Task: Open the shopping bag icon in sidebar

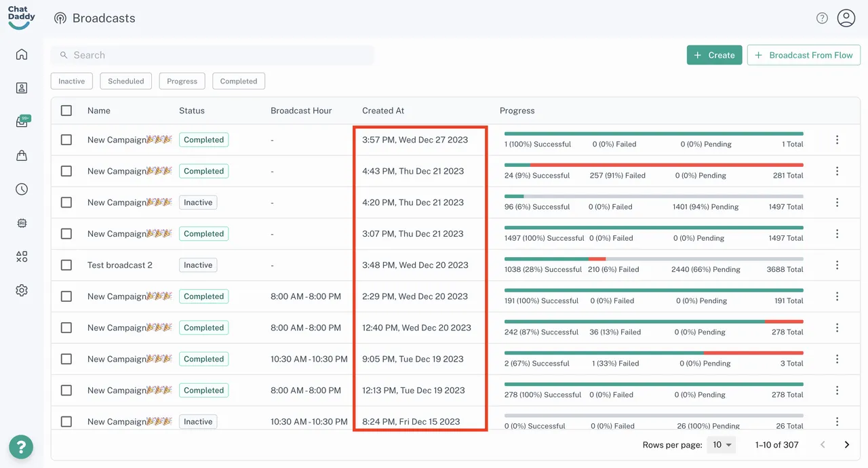Action: pyautogui.click(x=22, y=155)
